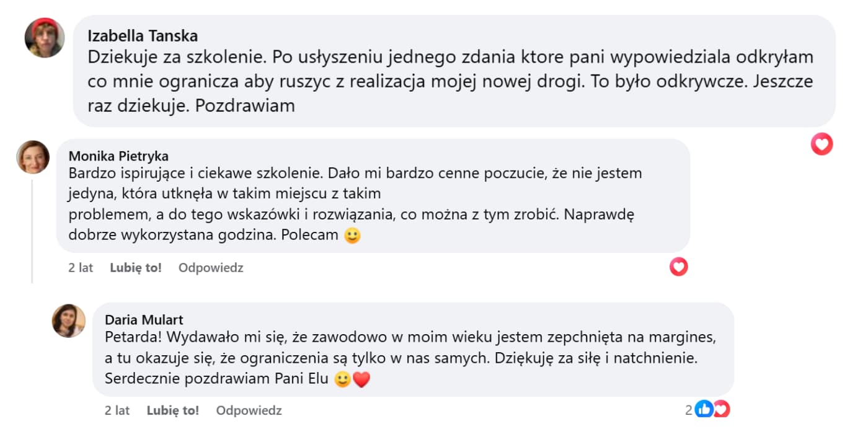The image size is (868, 434).
Task: Go to Daria Mulart's profile name
Action: [x=144, y=320]
